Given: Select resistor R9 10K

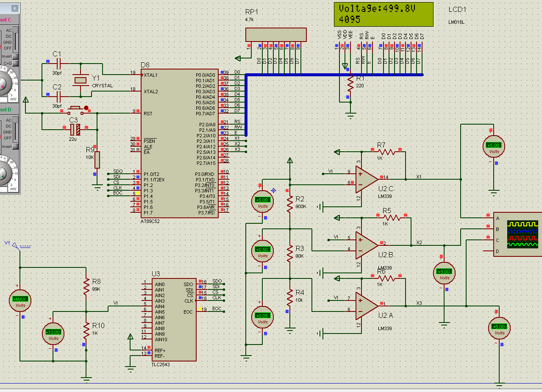Looking at the screenshot, I should (97, 160).
